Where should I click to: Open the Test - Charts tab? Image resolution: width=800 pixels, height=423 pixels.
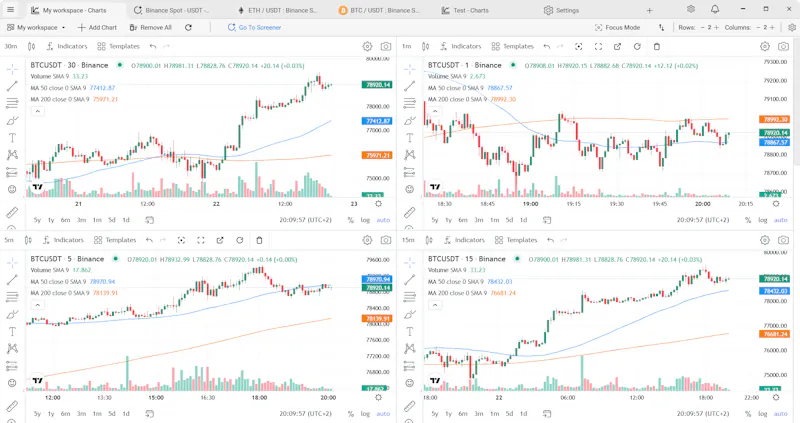pyautogui.click(x=465, y=10)
